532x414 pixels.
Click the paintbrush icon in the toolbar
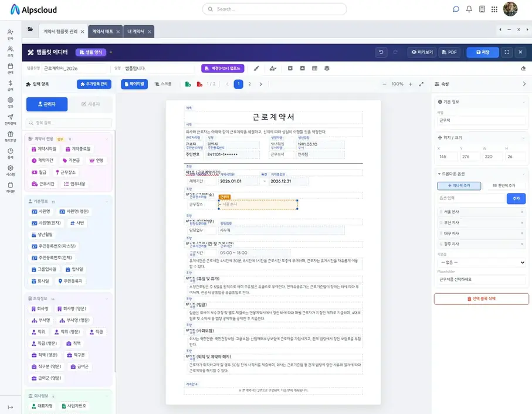[x=256, y=69]
